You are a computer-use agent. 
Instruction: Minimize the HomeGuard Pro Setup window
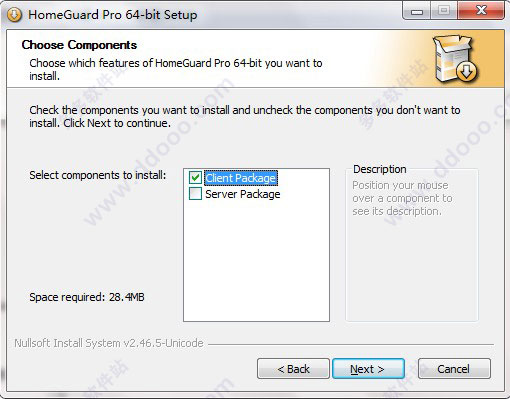pyautogui.click(x=417, y=11)
